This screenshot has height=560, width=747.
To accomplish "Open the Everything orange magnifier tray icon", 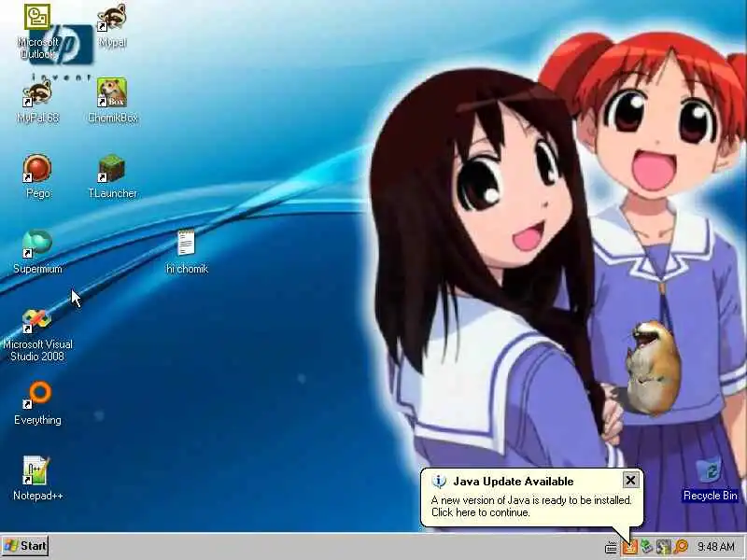I will pyautogui.click(x=681, y=547).
